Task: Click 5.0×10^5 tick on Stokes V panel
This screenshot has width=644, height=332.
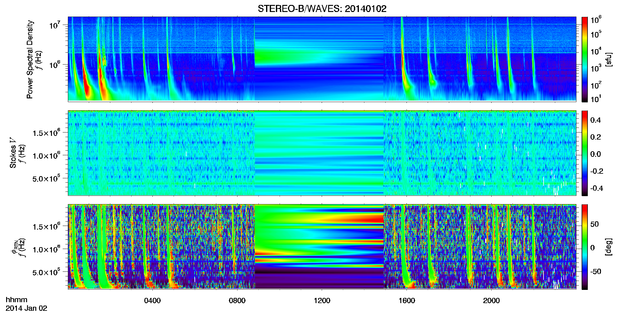Action: pyautogui.click(x=46, y=179)
